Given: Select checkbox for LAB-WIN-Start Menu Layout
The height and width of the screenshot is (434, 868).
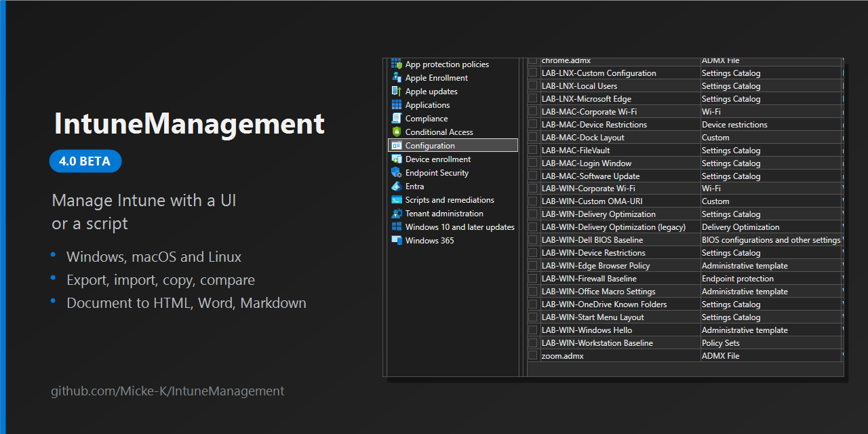Looking at the screenshot, I should tap(533, 317).
